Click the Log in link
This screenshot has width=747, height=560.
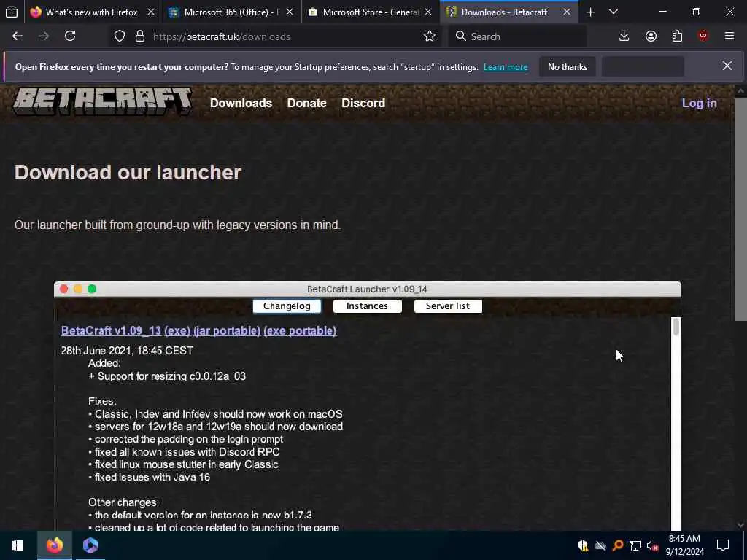[699, 103]
